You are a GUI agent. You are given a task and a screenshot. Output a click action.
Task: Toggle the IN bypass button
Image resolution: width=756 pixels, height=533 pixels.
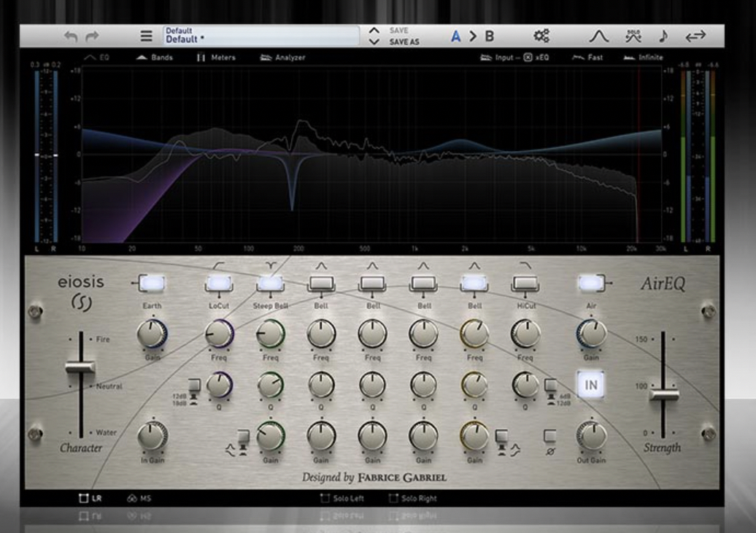pyautogui.click(x=591, y=385)
